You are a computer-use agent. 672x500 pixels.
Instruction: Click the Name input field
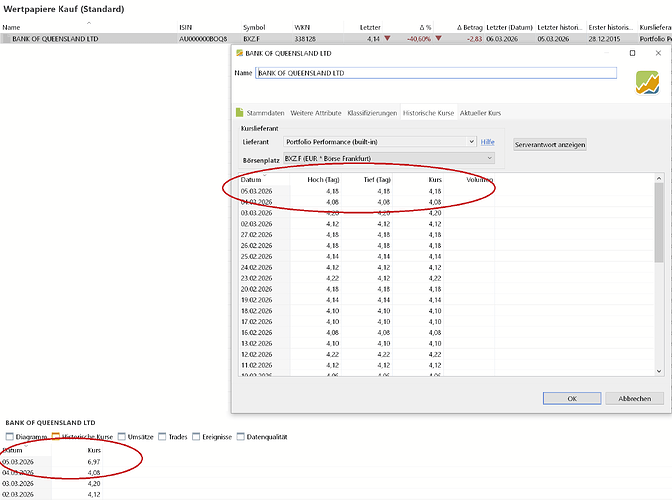pos(436,73)
